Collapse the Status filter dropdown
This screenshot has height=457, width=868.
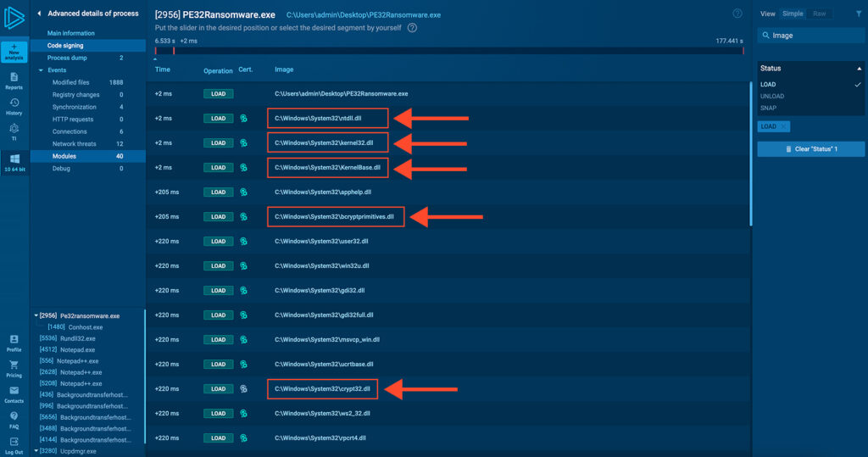pyautogui.click(x=857, y=68)
